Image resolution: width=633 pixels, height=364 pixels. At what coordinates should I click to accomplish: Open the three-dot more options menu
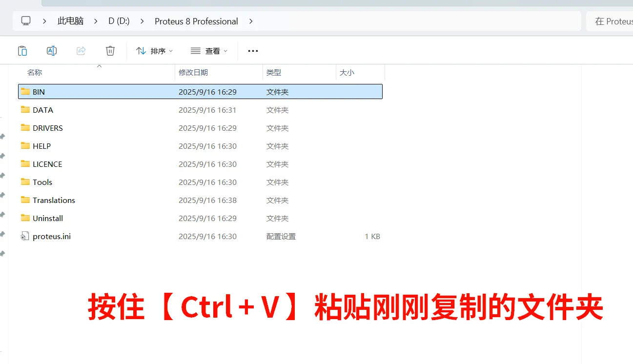tap(253, 51)
